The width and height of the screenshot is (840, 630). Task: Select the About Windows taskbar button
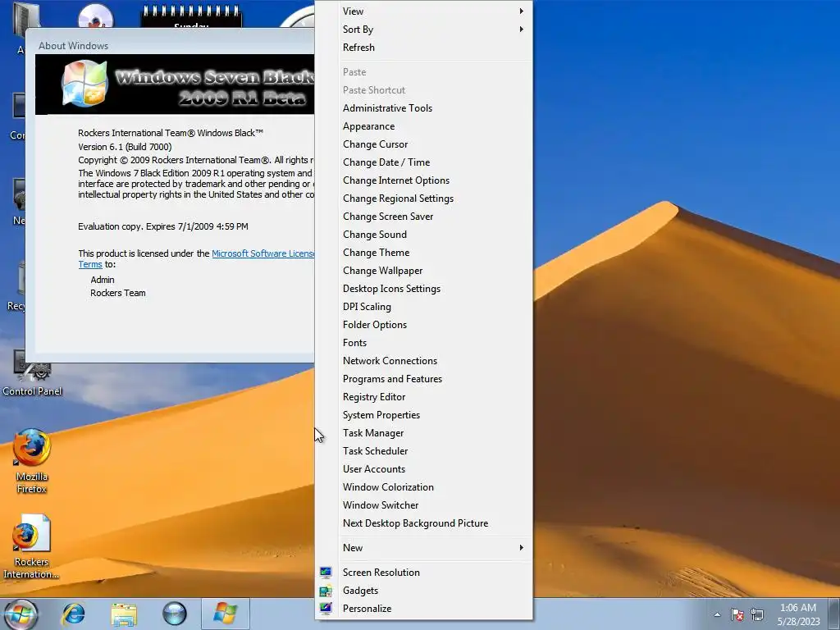tap(225, 614)
